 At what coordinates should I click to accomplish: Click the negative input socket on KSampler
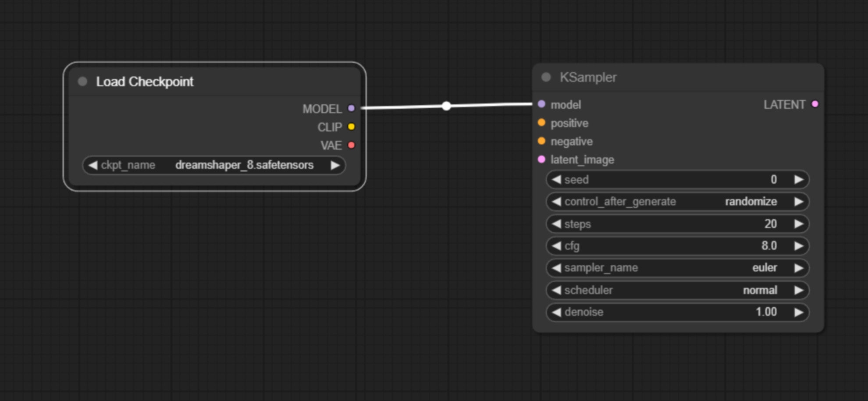[x=541, y=141]
